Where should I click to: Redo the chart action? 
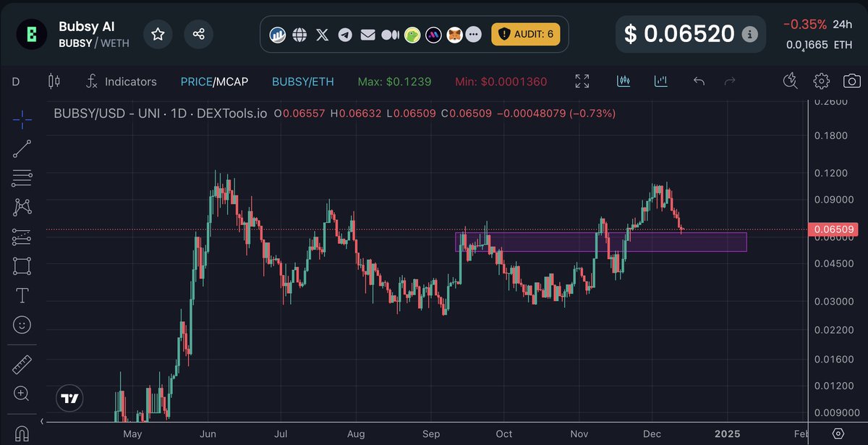point(731,81)
